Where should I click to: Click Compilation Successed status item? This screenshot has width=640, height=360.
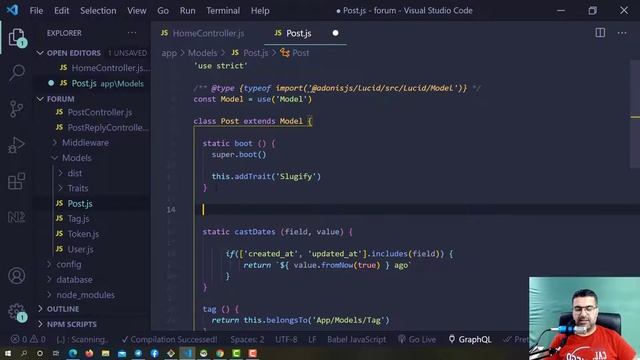coord(169,339)
